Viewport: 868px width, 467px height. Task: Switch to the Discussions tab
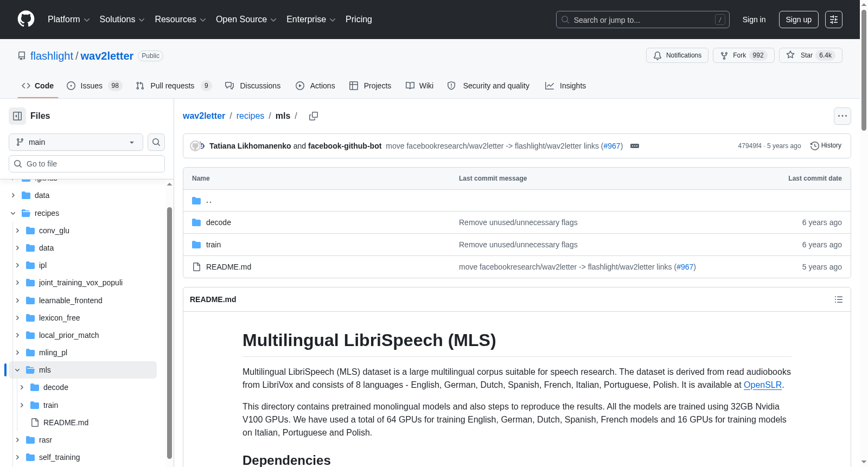(253, 86)
